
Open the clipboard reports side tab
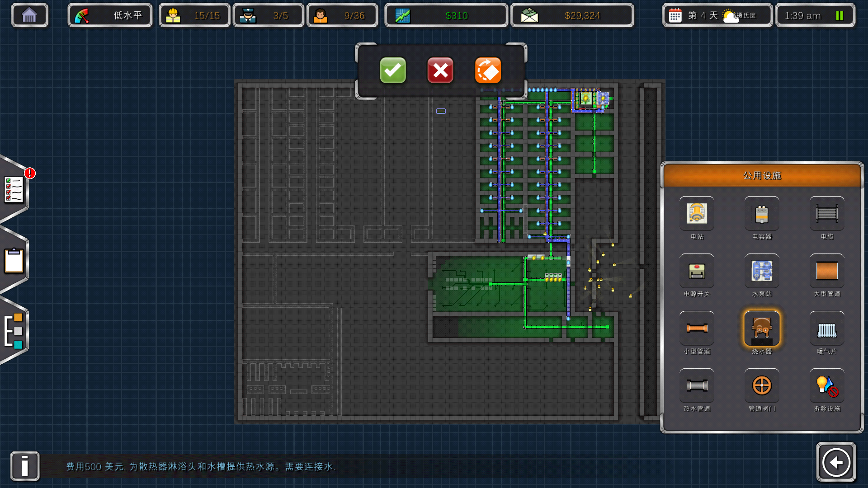click(14, 261)
